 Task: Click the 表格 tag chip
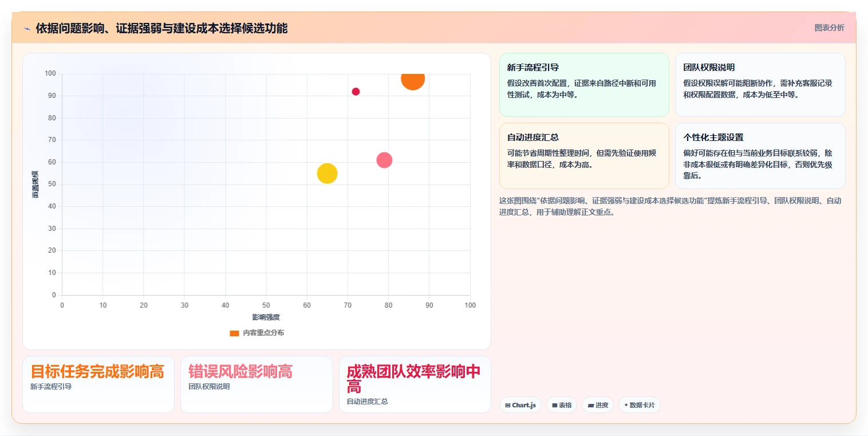(x=562, y=405)
